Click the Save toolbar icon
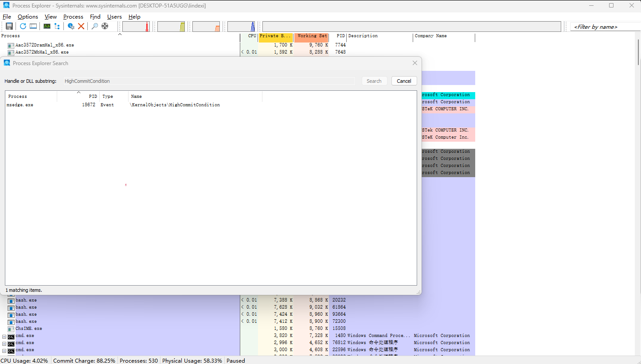The height and width of the screenshot is (364, 641). click(9, 26)
